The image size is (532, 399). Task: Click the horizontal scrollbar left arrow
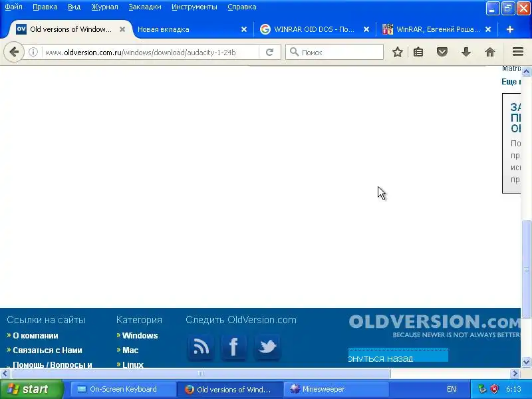(5, 373)
